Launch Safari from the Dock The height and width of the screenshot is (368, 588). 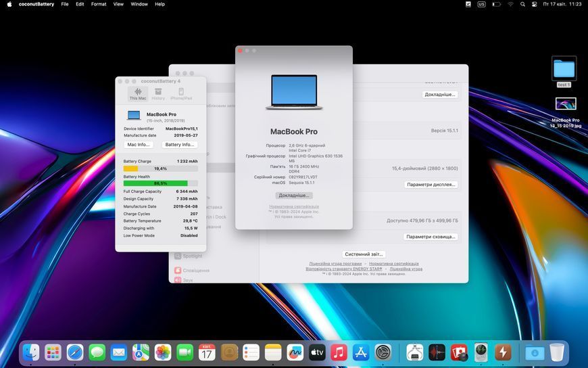point(75,352)
